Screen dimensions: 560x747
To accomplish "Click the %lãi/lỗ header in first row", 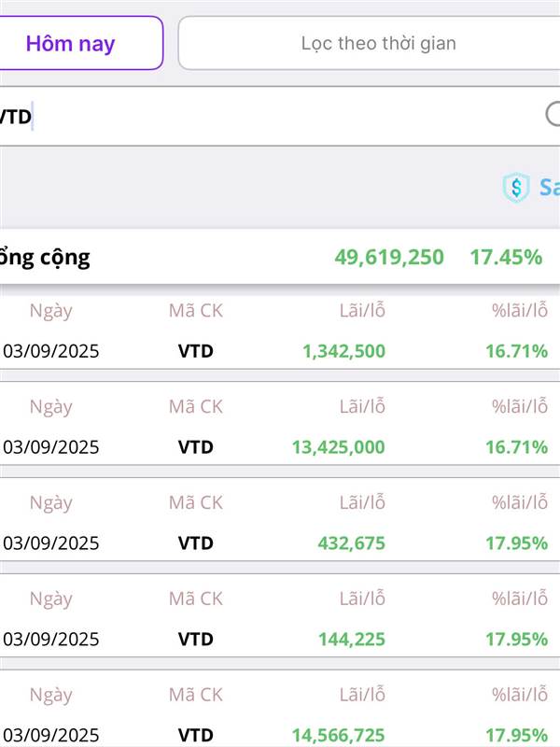I will pos(520,311).
